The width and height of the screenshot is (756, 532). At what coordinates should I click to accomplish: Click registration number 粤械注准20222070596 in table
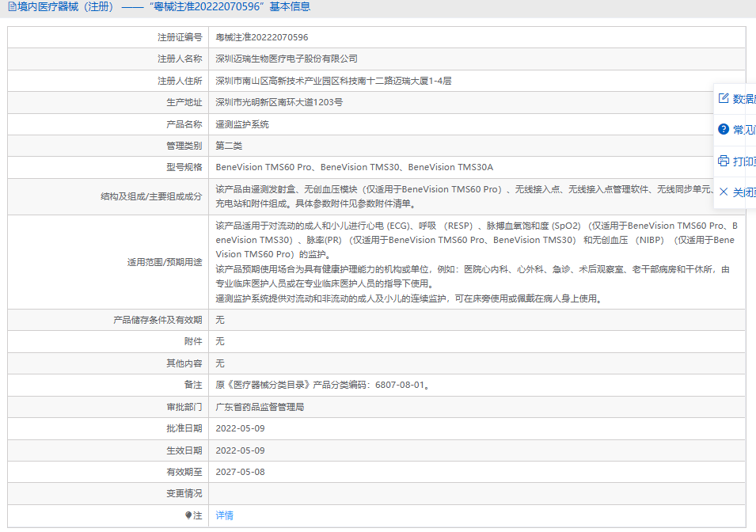coord(262,37)
